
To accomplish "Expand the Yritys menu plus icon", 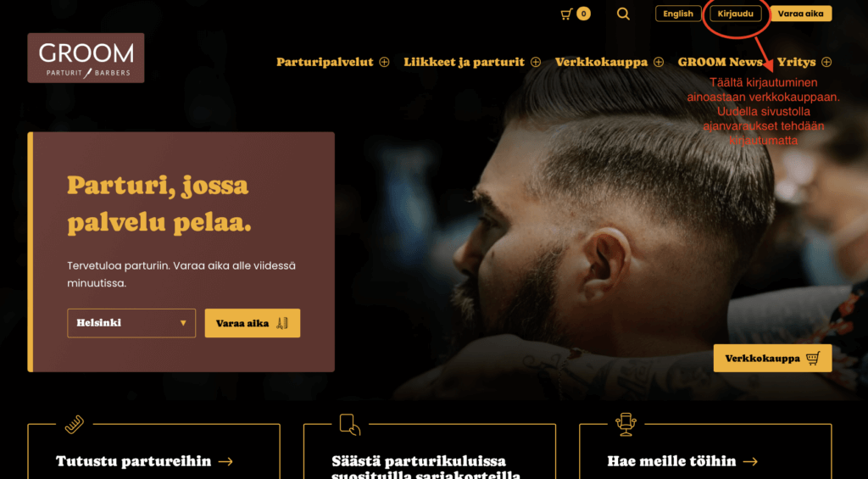I will point(826,62).
